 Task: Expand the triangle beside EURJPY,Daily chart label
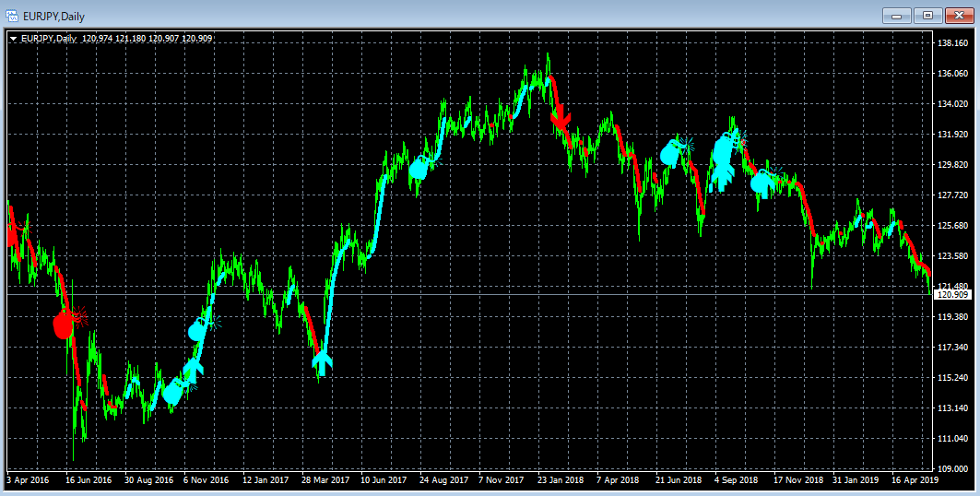coord(14,39)
